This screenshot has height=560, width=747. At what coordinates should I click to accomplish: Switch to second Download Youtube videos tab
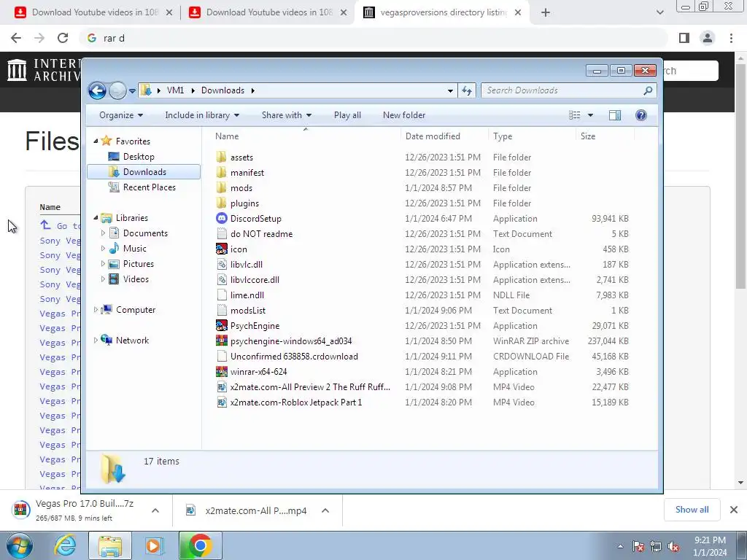click(268, 12)
